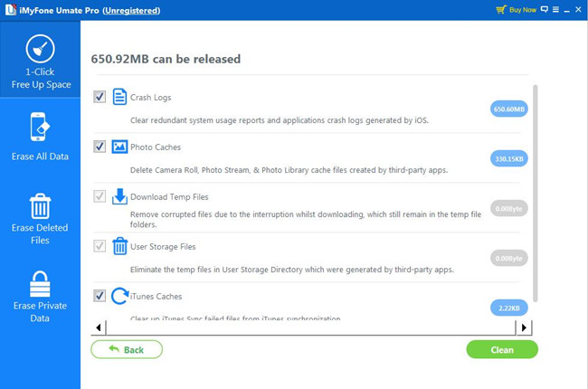Toggle Download Temp Files checkbox
Image resolution: width=588 pixels, height=389 pixels.
click(x=100, y=196)
